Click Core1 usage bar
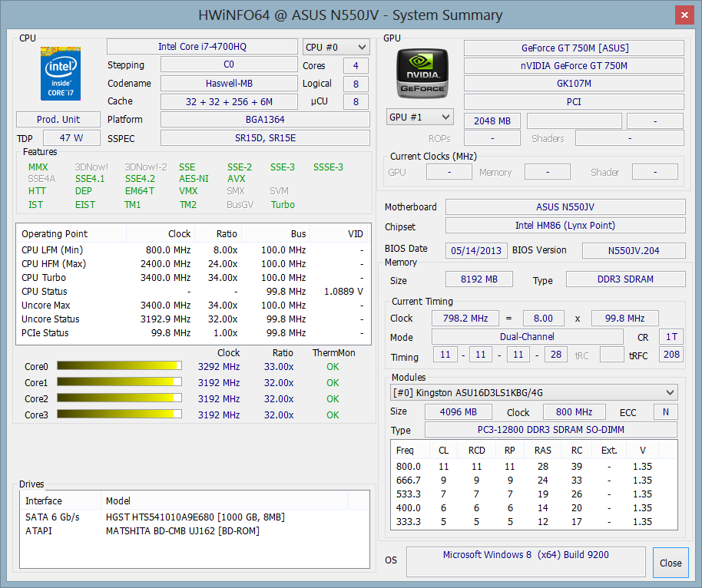The image size is (702, 588). [x=120, y=382]
